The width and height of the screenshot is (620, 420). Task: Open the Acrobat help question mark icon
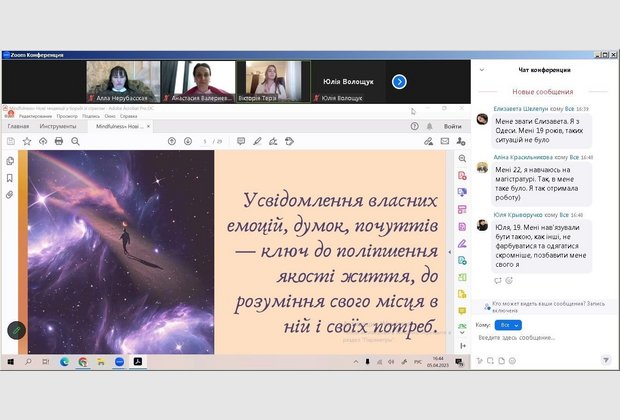click(x=414, y=126)
